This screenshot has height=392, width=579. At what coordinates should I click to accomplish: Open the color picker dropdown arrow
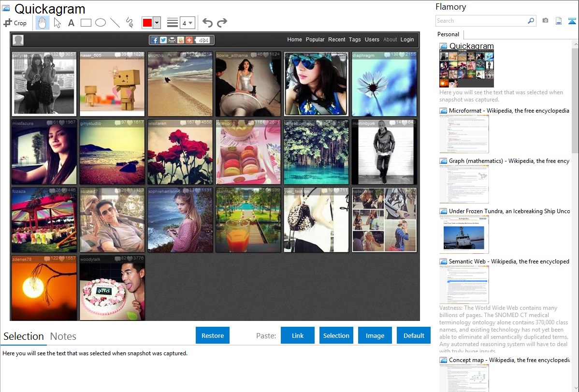157,23
